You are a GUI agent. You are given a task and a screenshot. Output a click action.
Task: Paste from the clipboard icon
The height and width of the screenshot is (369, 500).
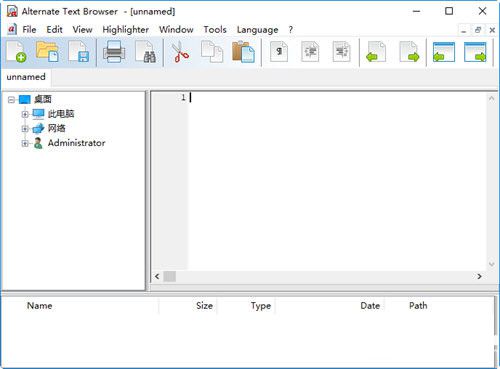pos(243,52)
